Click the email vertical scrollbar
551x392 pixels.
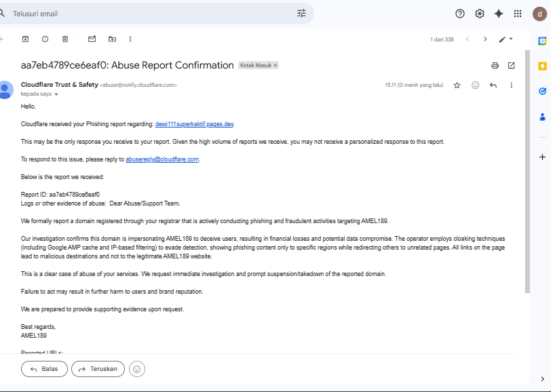527,172
